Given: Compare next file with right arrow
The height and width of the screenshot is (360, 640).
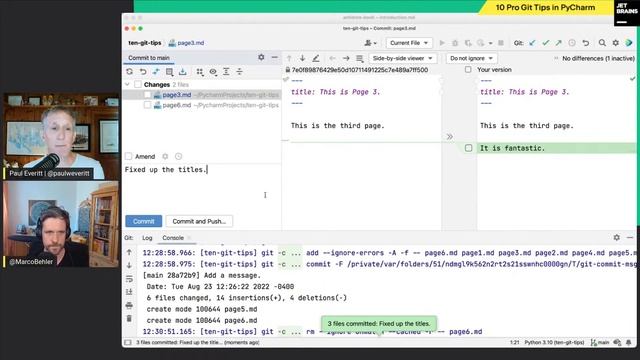Looking at the screenshot, I should [346, 58].
